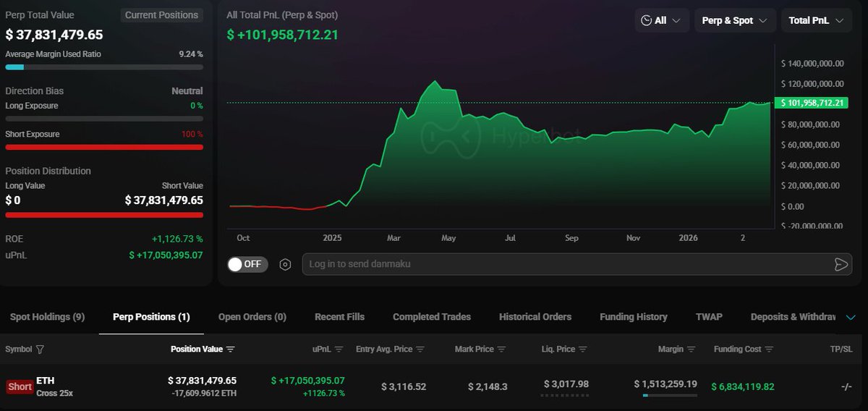Screen dimensions: 868x411
Task: Send danmaku with the paper plane icon
Action: tap(841, 264)
